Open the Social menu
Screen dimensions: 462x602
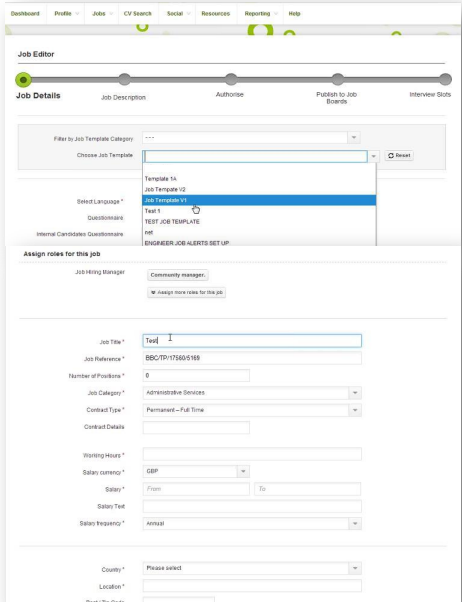[x=177, y=14]
